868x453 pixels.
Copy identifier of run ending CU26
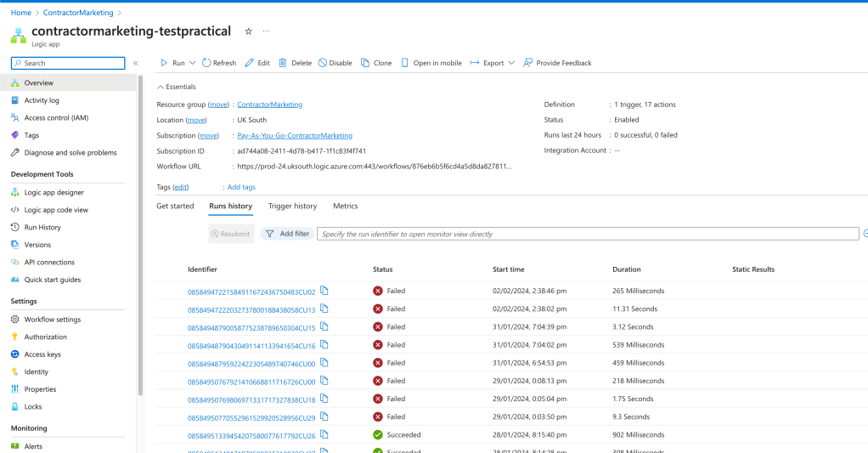(324, 434)
